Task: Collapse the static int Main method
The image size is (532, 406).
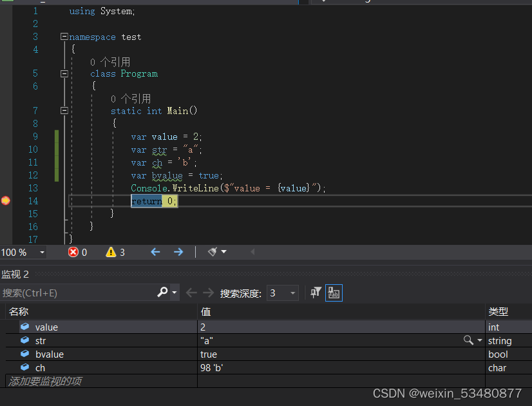Action: [64, 110]
